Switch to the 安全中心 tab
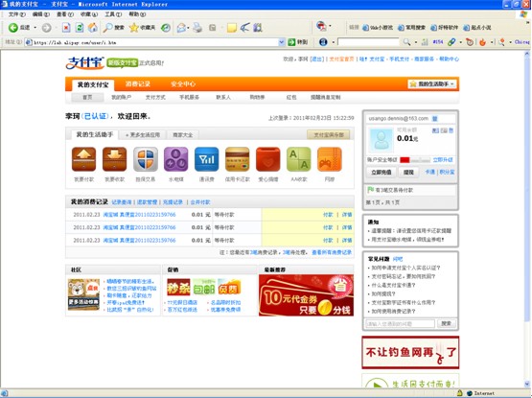 tap(183, 83)
